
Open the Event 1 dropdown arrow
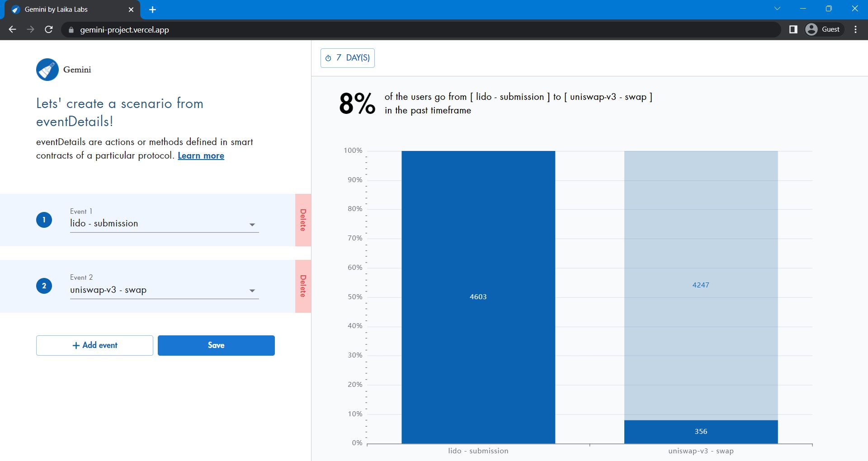252,225
